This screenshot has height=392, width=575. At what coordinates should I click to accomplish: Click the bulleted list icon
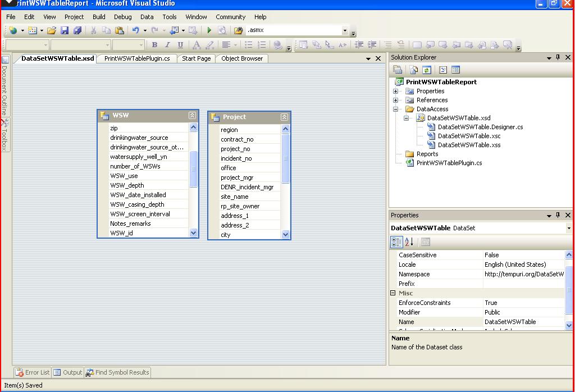(x=249, y=45)
